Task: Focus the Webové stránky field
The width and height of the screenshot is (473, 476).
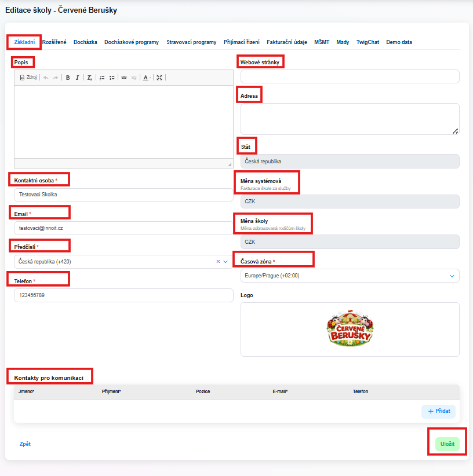Action: pos(350,76)
